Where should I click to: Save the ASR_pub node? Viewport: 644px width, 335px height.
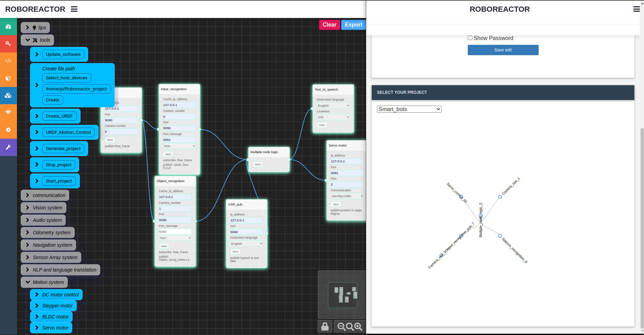[235, 252]
